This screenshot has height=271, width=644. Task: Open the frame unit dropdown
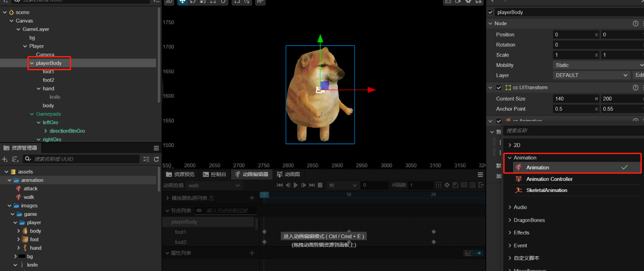tap(342, 185)
